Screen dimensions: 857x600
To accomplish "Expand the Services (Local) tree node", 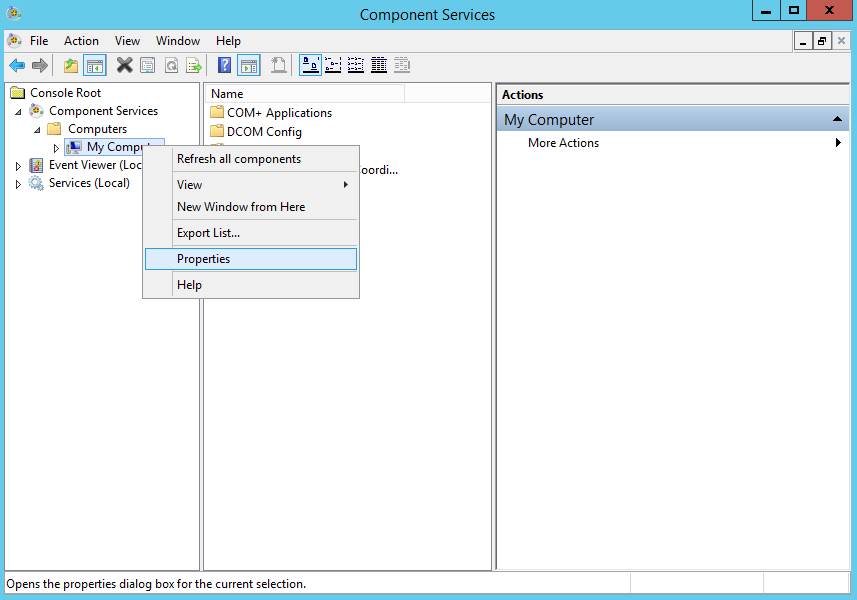I will click(18, 184).
